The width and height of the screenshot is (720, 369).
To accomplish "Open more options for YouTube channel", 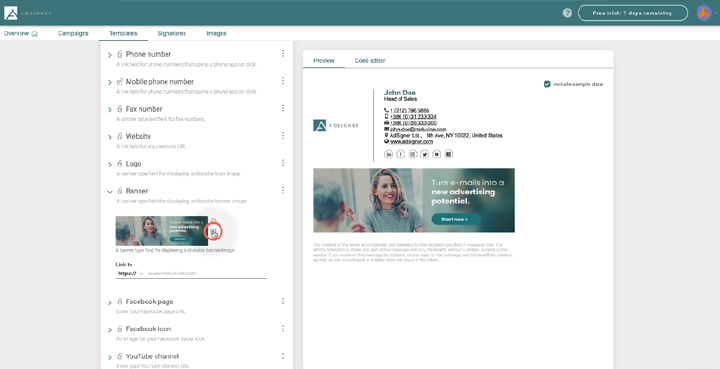I will [x=283, y=356].
